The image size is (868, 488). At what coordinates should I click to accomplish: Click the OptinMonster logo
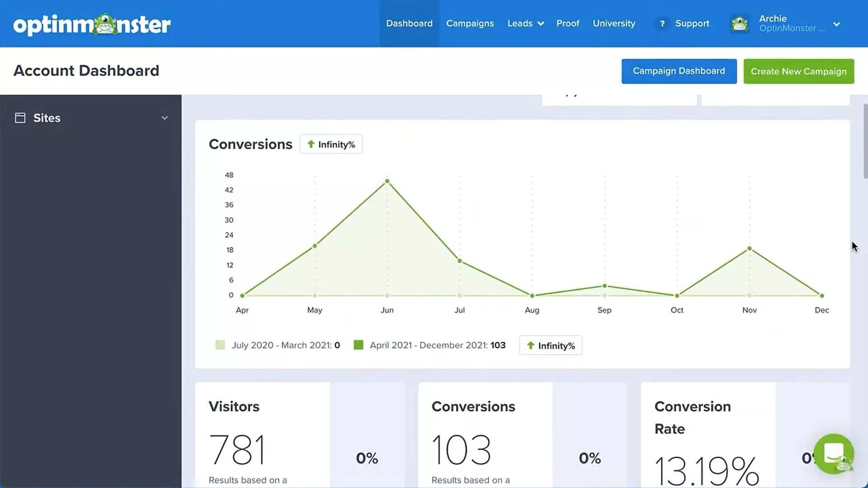92,23
